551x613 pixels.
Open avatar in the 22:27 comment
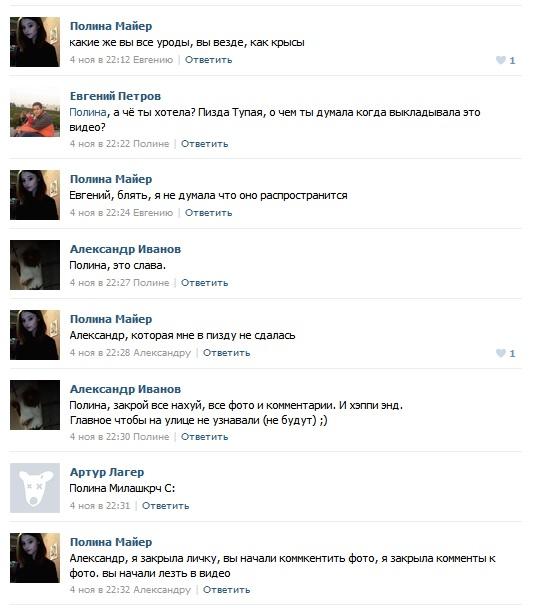35,265
